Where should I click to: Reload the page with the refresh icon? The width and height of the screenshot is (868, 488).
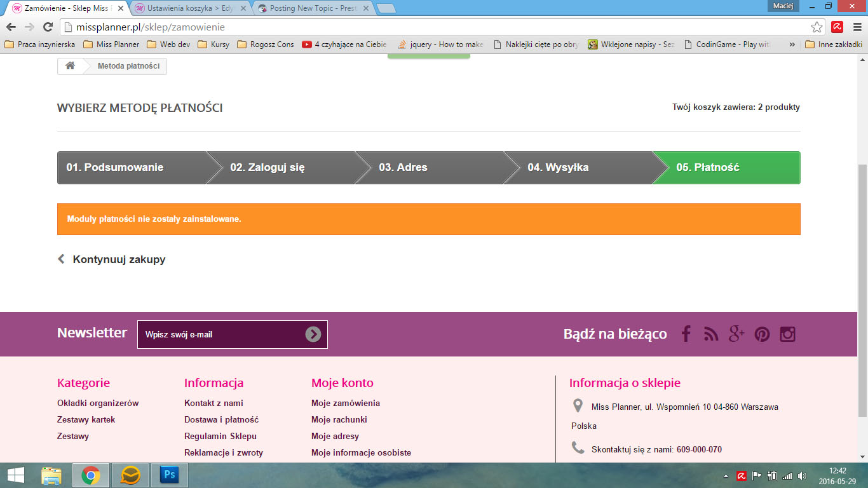[x=48, y=27]
